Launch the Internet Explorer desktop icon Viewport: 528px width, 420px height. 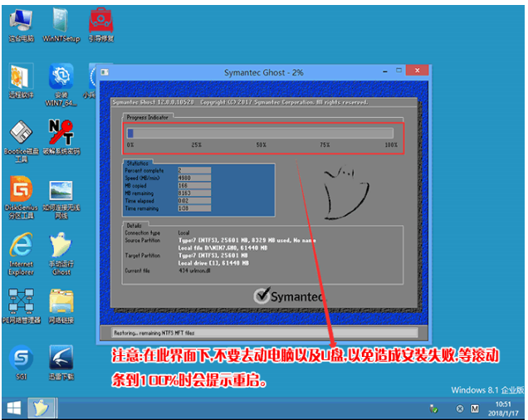point(21,254)
